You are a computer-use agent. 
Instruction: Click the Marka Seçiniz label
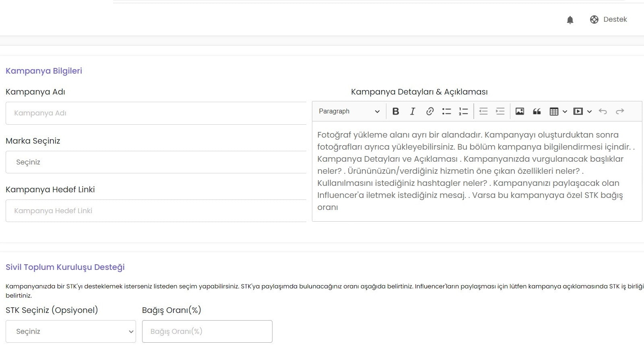pos(33,141)
